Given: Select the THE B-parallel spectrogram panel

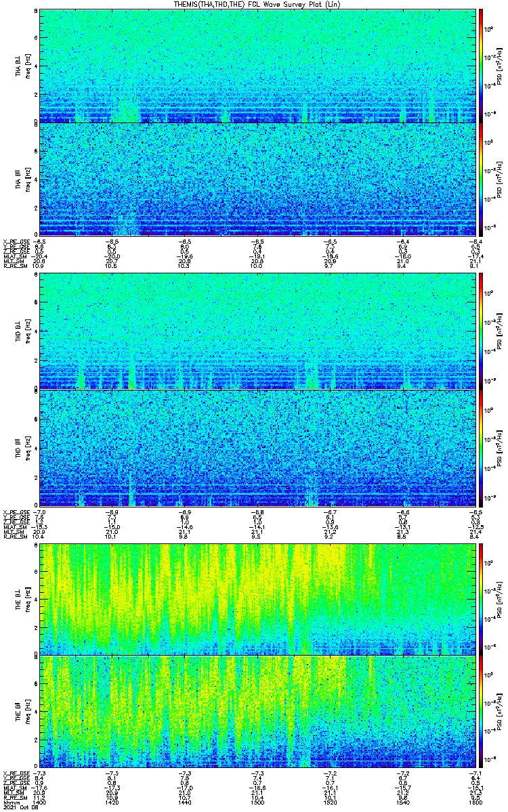Looking at the screenshot, I should 257,712.
